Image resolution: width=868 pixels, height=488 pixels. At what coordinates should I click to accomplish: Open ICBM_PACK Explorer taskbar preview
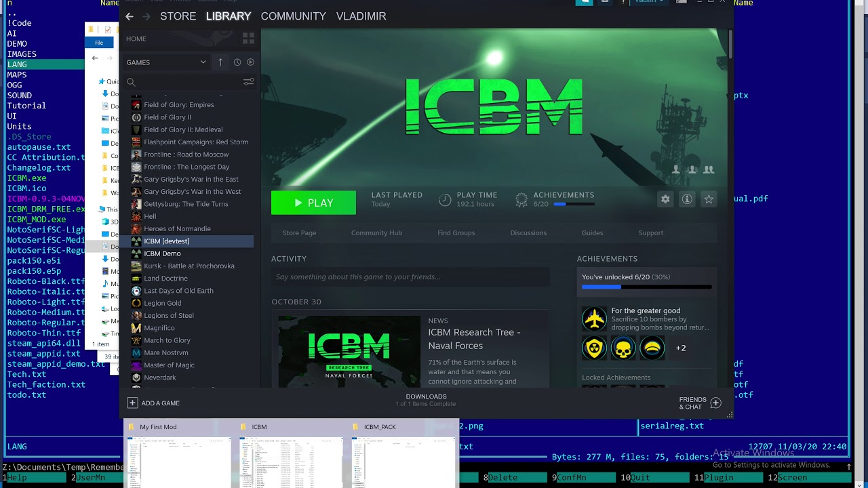[x=403, y=453]
